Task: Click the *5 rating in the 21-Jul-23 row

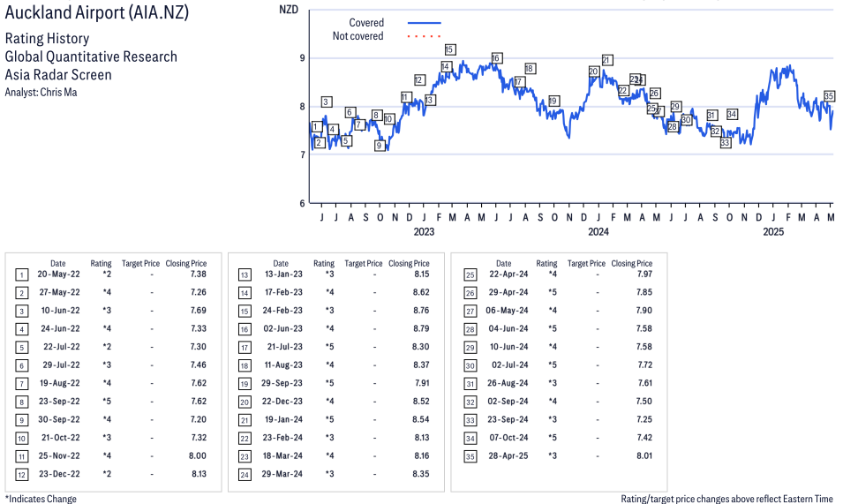Action: coord(329,347)
